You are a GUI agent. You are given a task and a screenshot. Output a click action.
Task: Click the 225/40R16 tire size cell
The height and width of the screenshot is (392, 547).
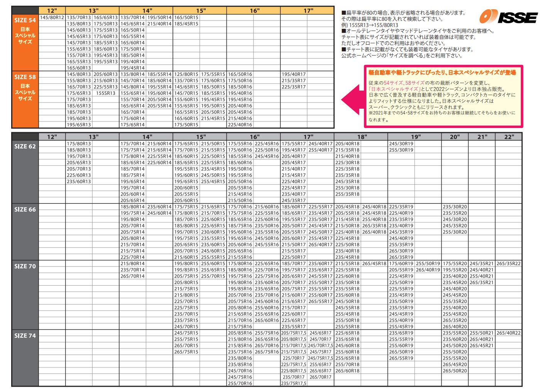coord(240,125)
